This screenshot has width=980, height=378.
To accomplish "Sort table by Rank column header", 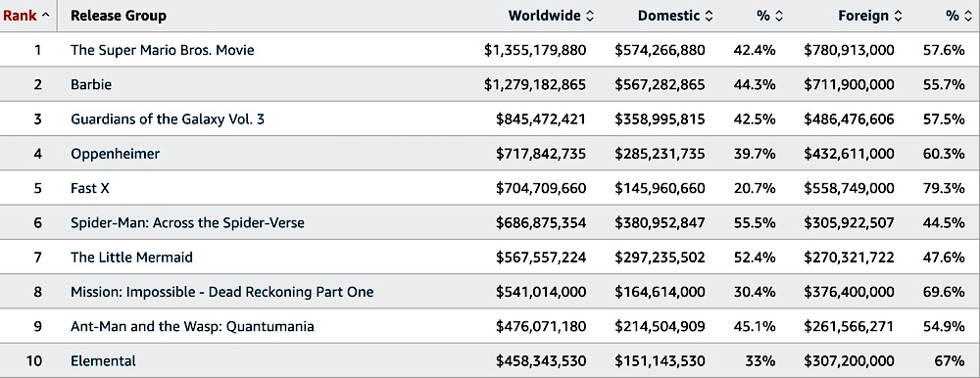I will click(26, 16).
